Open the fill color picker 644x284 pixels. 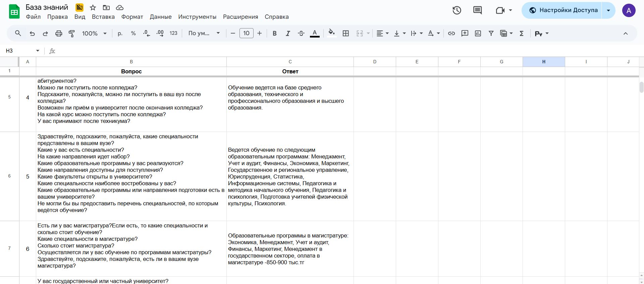click(x=331, y=33)
